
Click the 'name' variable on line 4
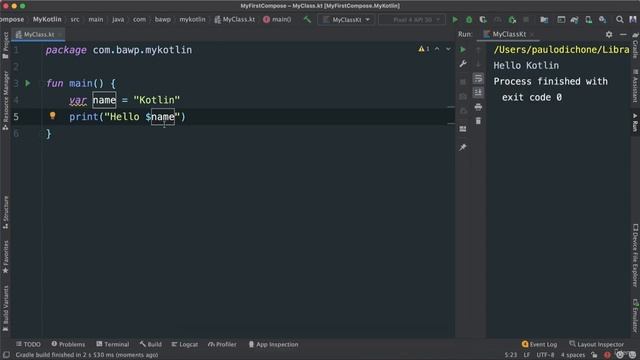click(104, 100)
